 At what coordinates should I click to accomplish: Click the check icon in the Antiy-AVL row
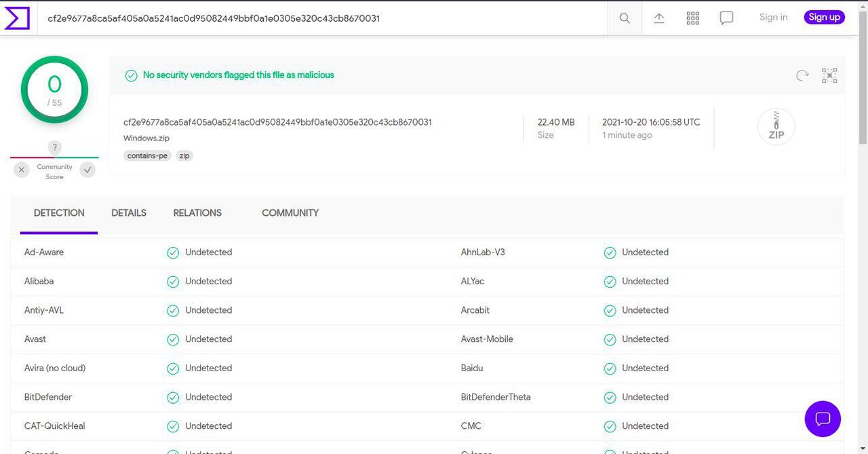173,311
